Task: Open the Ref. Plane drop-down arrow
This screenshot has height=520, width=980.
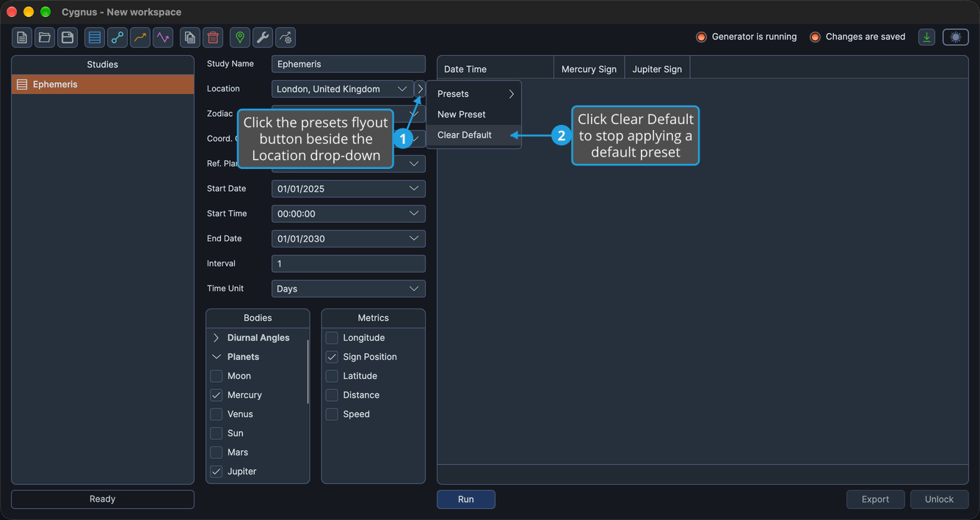Action: pos(414,164)
